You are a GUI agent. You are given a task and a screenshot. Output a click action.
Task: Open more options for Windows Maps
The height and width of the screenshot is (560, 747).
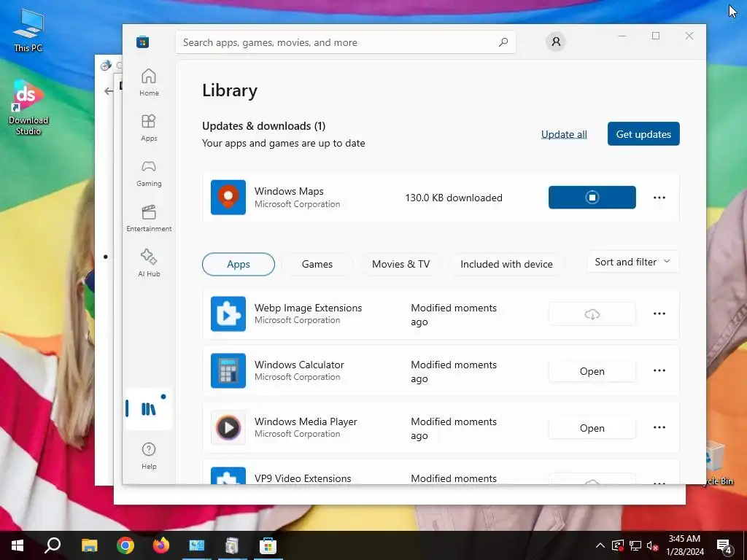(x=659, y=197)
